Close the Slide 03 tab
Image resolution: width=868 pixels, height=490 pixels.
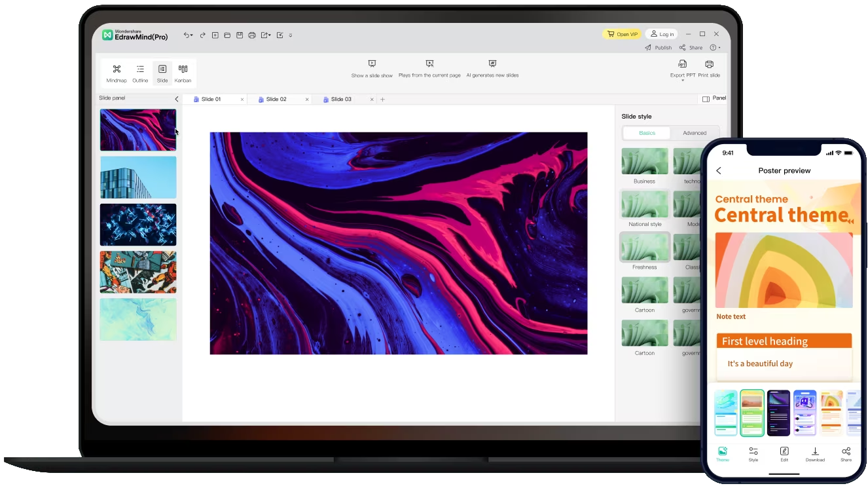coord(372,100)
